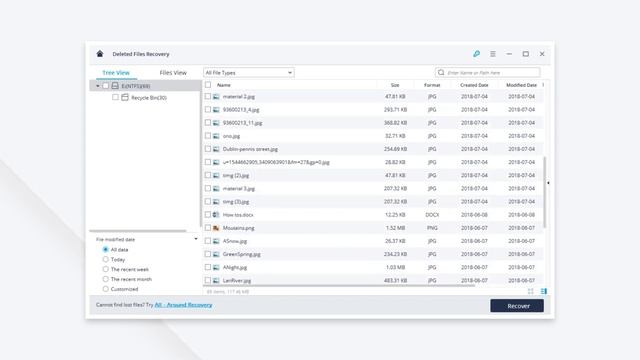Check the E:(NTFS) drive checkbox

(105, 85)
